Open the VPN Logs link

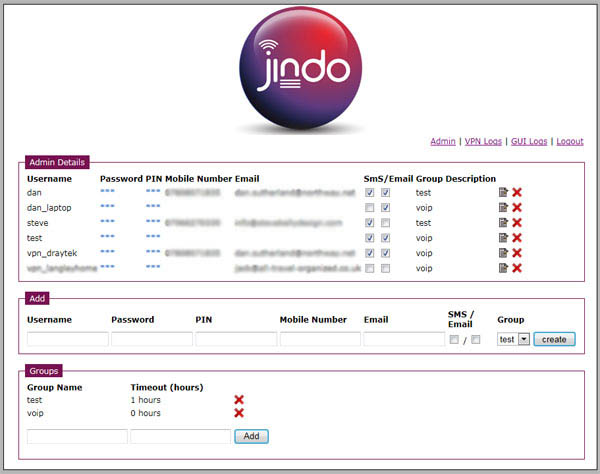pyautogui.click(x=483, y=141)
